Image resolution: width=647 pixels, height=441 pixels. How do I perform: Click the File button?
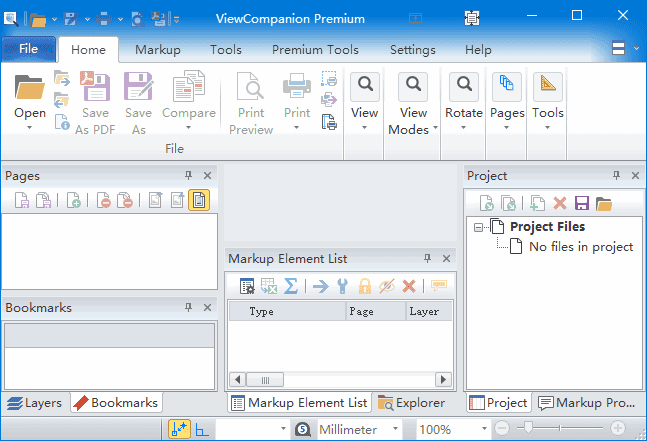[x=28, y=48]
